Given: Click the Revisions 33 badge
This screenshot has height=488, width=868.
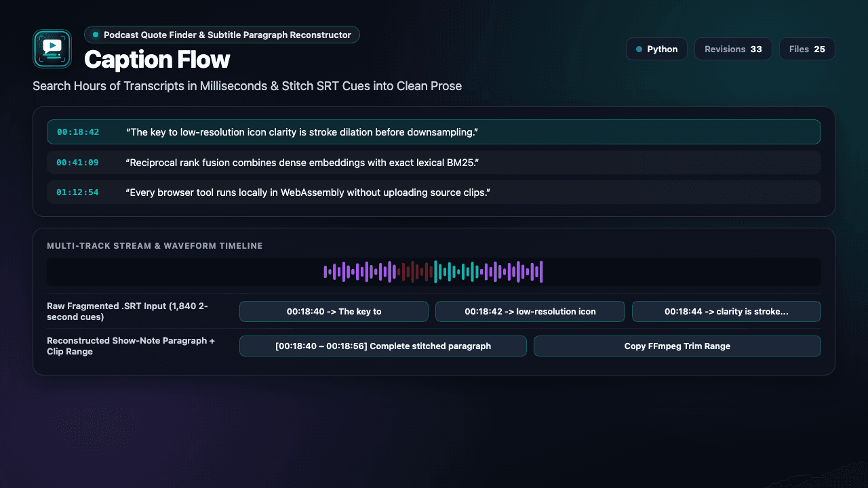Looking at the screenshot, I should coord(733,49).
